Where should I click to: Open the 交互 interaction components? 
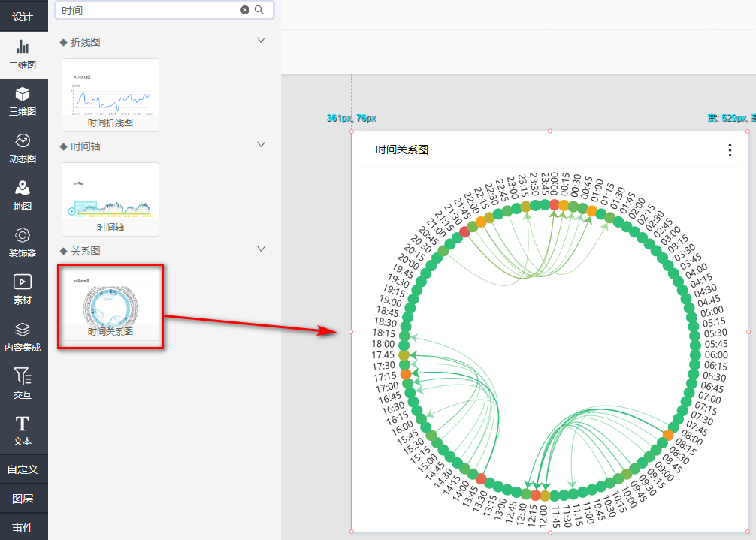(x=23, y=384)
